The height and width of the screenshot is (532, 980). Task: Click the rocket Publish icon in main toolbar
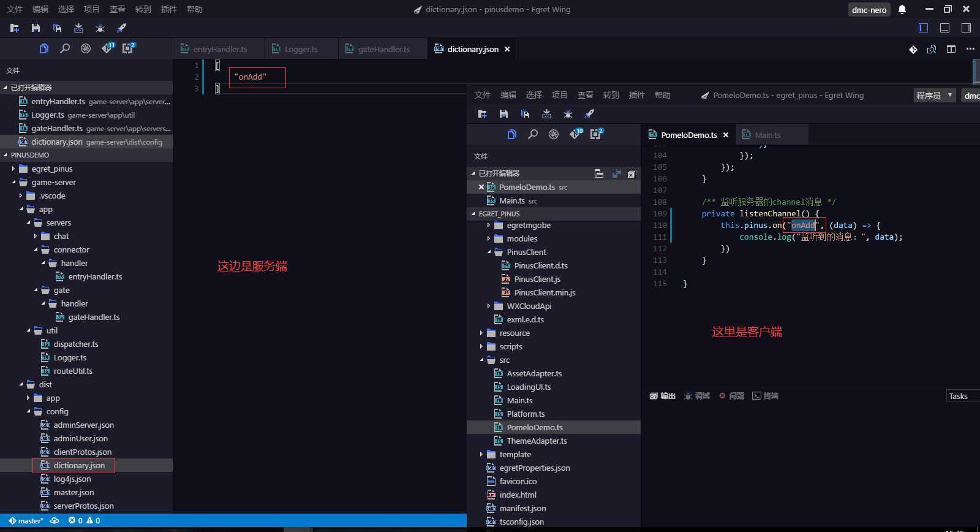(x=121, y=28)
